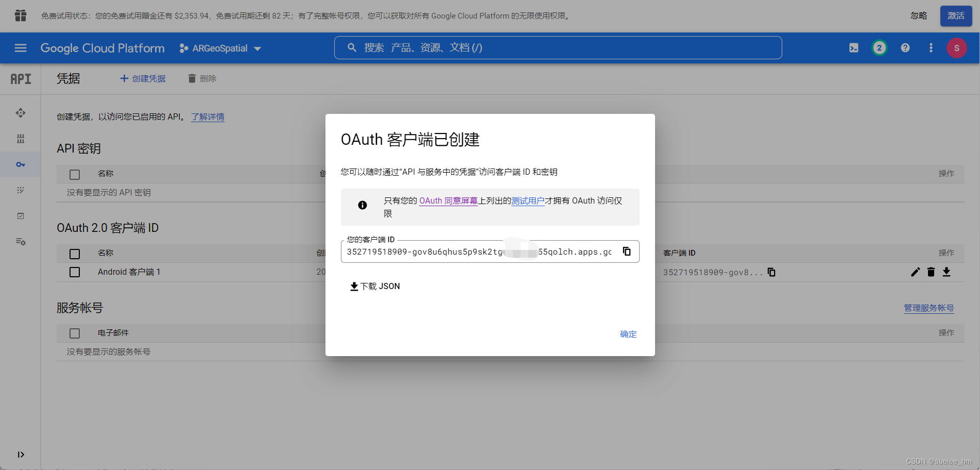Open the 了解详情 learn more link
This screenshot has height=470, width=980.
(x=208, y=117)
